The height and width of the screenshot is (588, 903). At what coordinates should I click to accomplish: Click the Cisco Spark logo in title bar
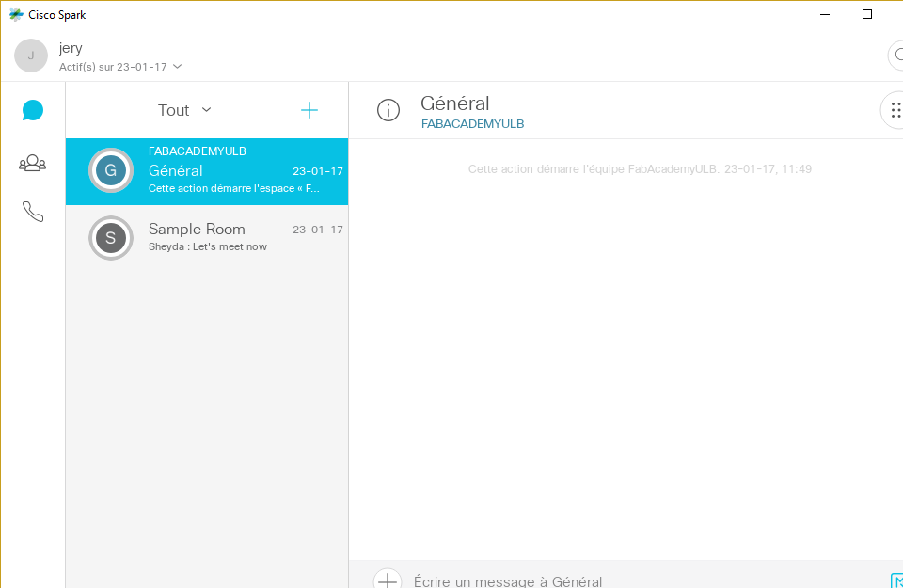pyautogui.click(x=16, y=14)
